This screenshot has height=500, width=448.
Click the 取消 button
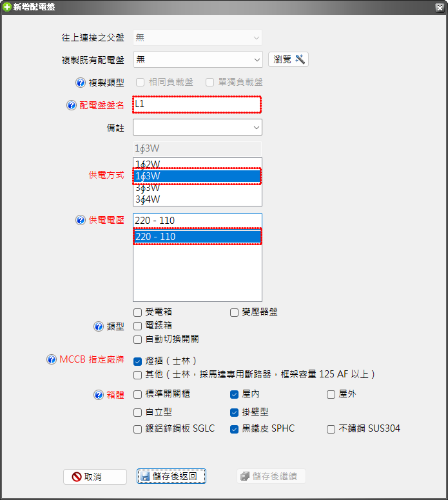95,477
